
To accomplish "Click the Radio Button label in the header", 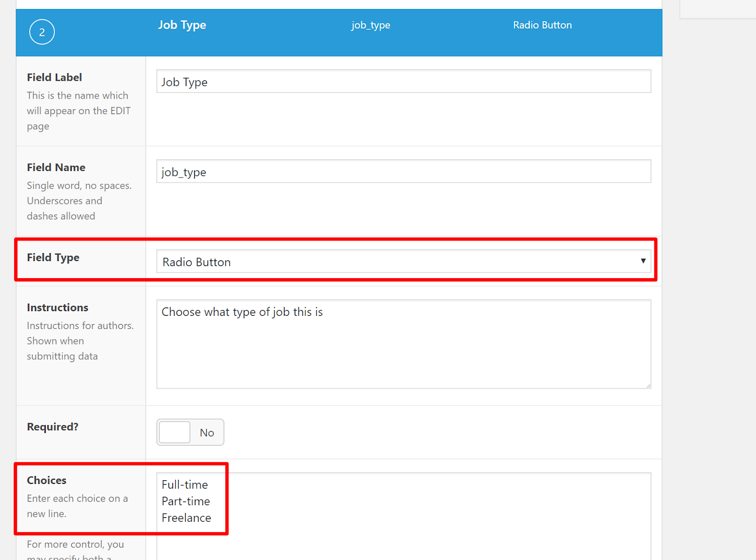I will tap(542, 25).
